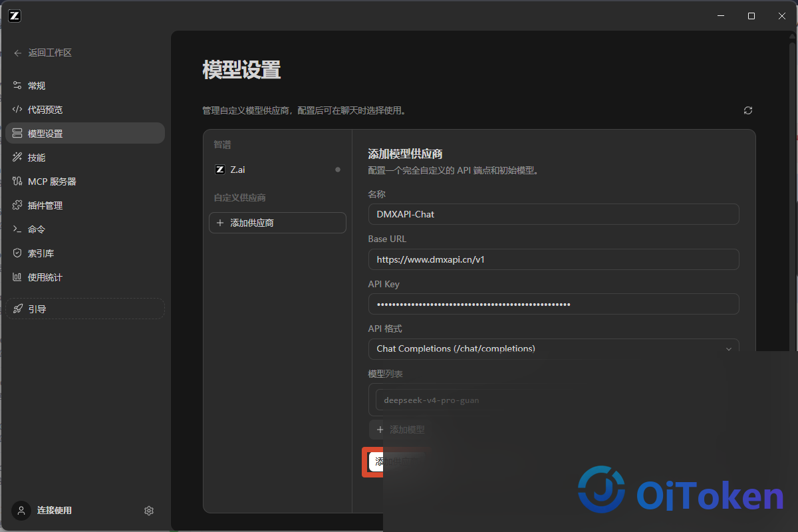Click the 命令 terminal prompt icon
This screenshot has height=532, width=798.
(18, 229)
